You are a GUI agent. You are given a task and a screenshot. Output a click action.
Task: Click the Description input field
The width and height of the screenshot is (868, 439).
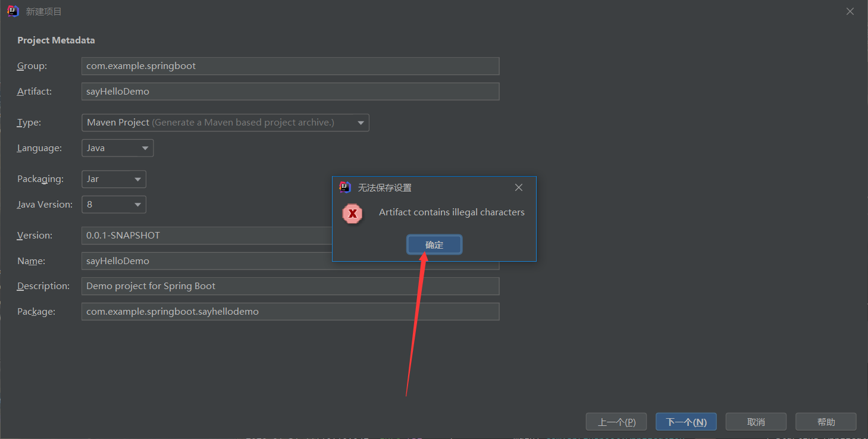click(x=290, y=286)
